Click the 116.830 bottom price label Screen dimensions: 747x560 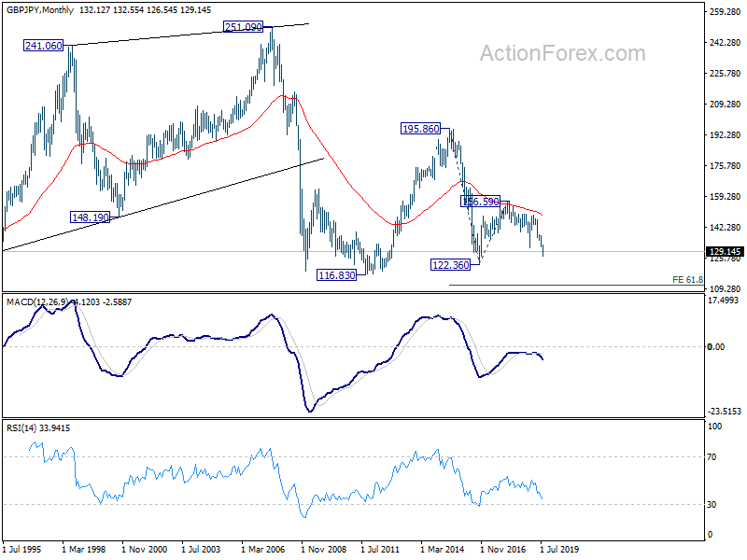[336, 274]
